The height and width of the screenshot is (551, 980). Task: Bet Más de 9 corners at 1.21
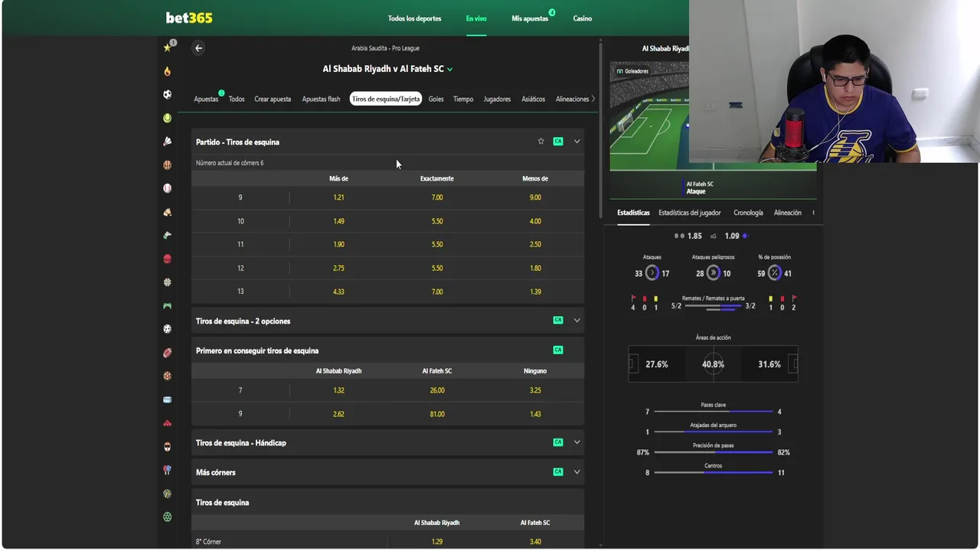pyautogui.click(x=338, y=197)
